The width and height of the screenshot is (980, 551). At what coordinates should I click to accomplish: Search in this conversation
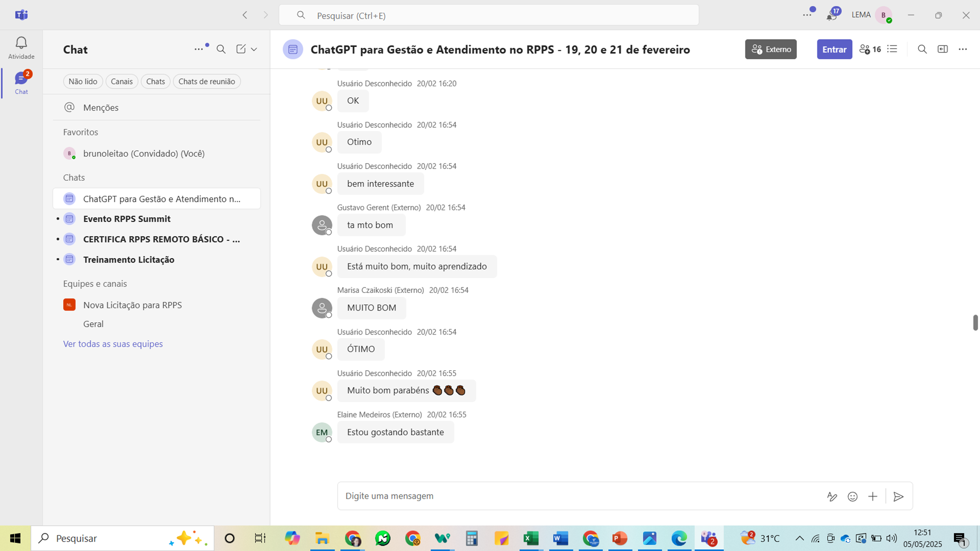tap(922, 49)
